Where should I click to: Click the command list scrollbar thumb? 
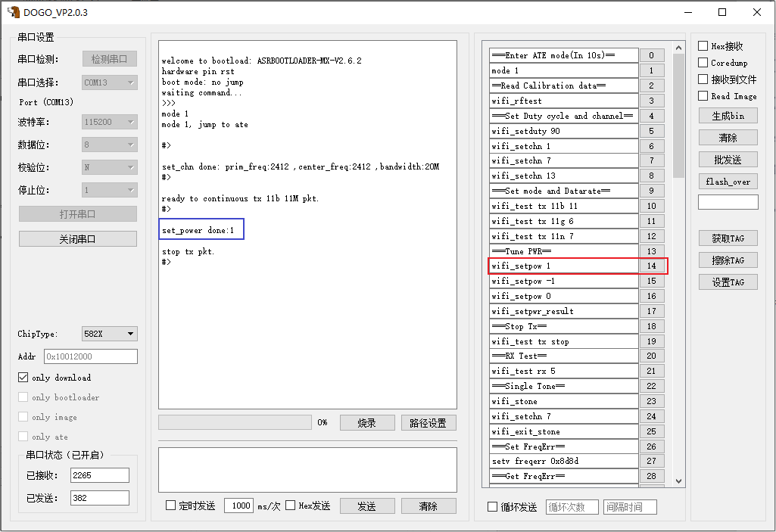click(x=678, y=115)
